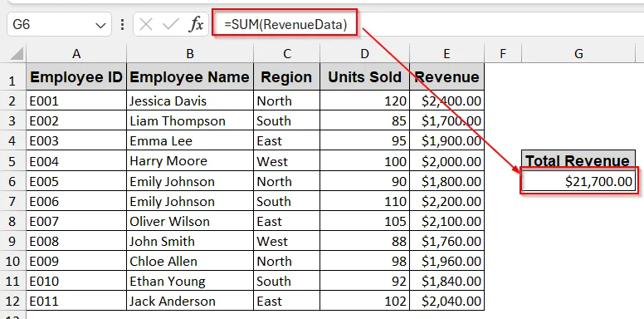This screenshot has width=644, height=319.
Task: Open Insert Function fx button
Action: coord(197,25)
